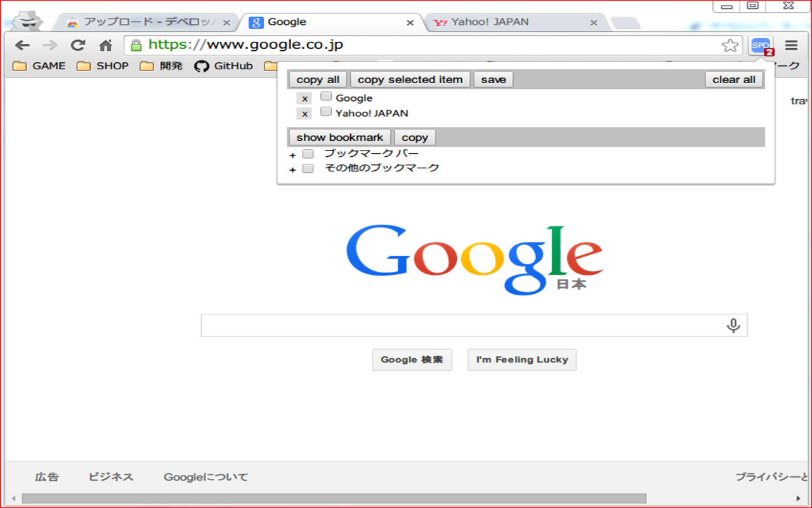
Task: Open the プライバシー footer link
Action: (x=771, y=477)
